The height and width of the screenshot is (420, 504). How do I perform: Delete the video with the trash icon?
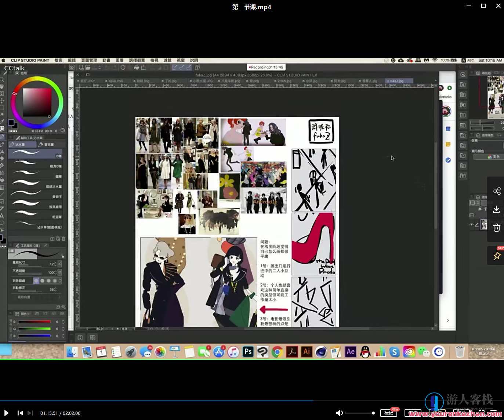tap(497, 228)
